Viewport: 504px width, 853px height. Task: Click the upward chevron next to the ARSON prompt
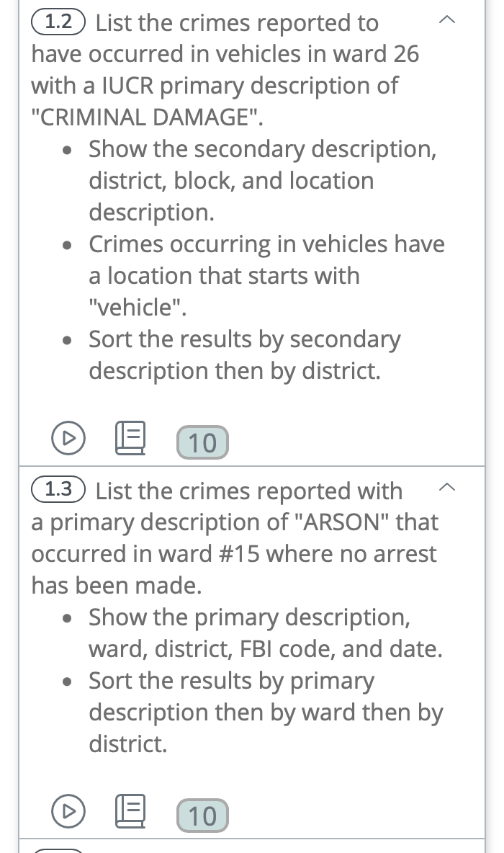tap(448, 488)
